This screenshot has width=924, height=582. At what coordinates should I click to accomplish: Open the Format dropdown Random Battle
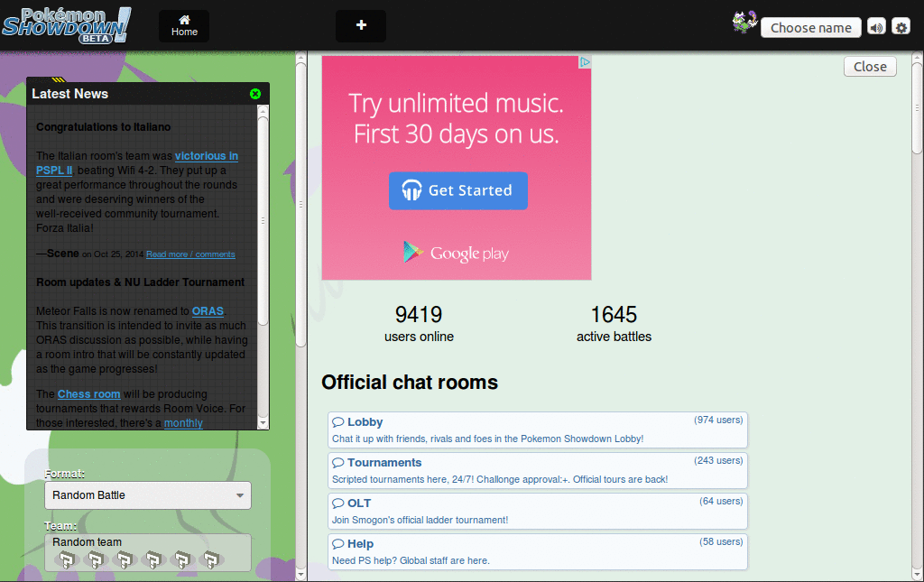coord(148,495)
